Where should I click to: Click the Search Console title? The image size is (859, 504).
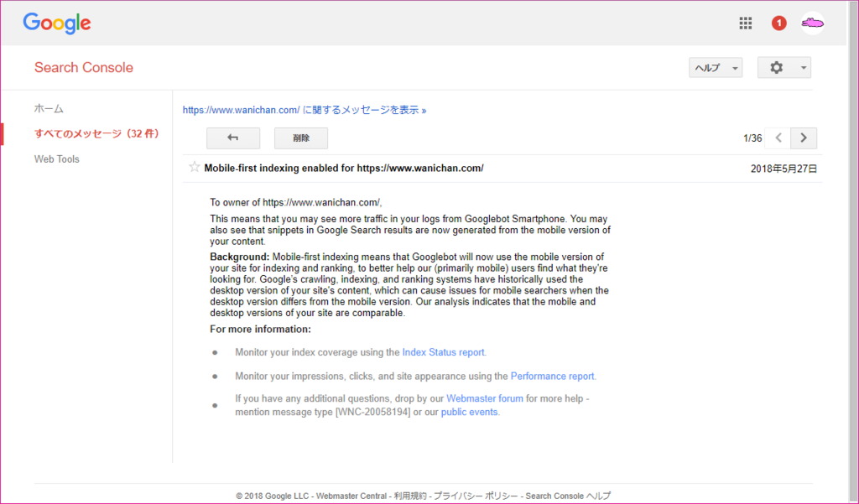(x=84, y=67)
